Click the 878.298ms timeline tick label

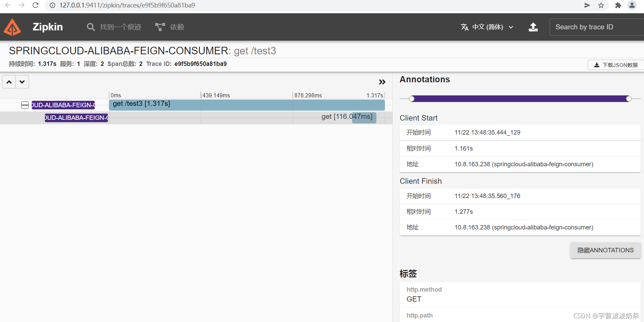[308, 95]
